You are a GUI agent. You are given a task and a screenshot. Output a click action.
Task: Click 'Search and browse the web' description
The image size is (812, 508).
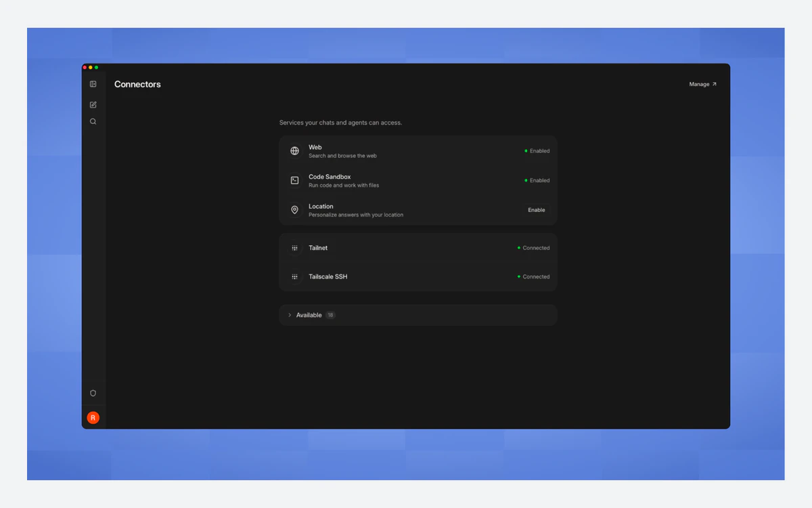pyautogui.click(x=342, y=156)
